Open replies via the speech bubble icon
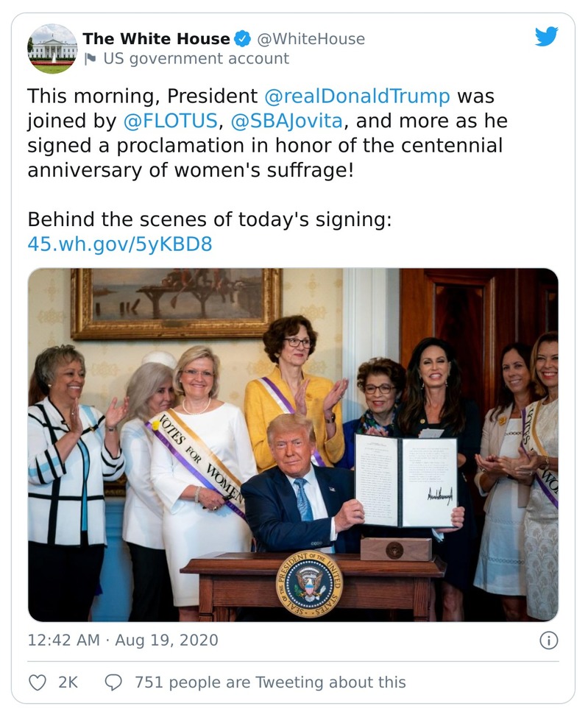The image size is (588, 720). point(113,682)
